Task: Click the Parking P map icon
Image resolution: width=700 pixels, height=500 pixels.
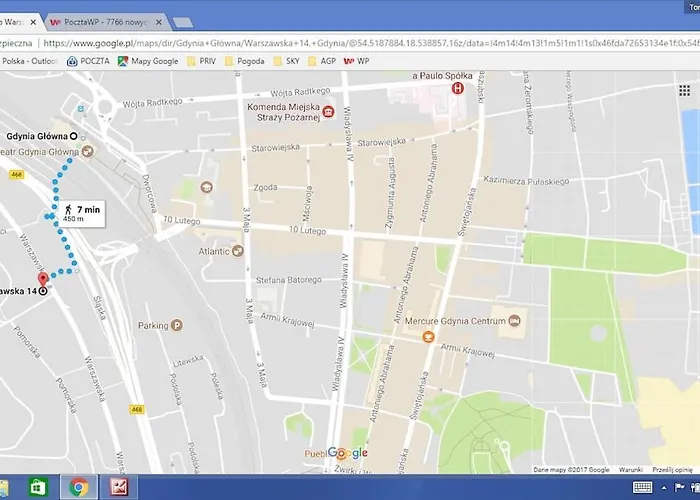Action: (177, 325)
